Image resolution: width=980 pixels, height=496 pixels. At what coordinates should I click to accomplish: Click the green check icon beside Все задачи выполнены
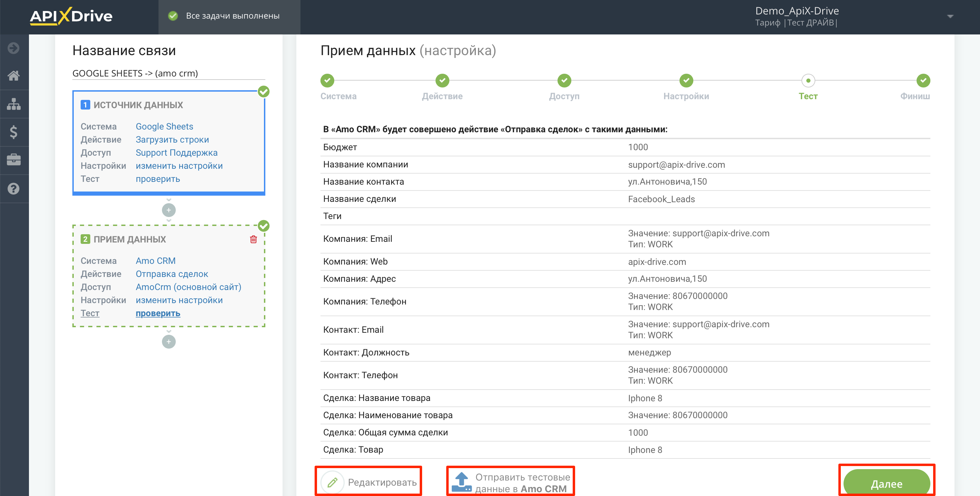coord(173,16)
